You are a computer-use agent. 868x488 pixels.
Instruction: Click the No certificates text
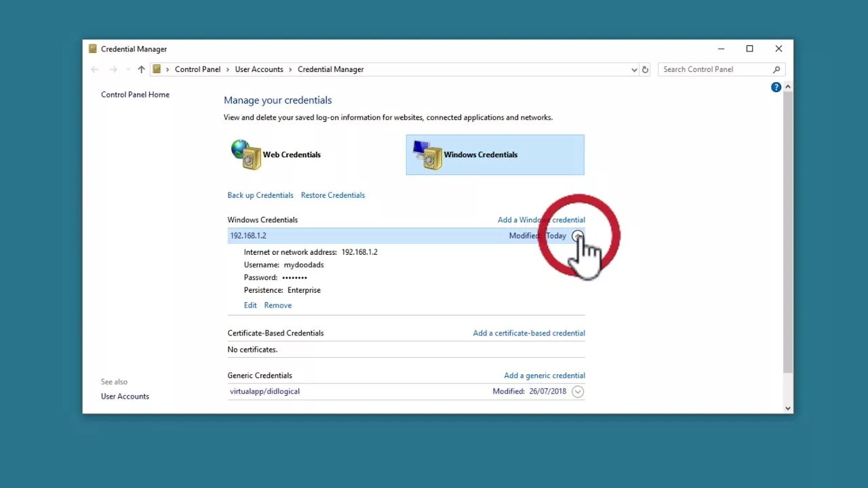252,350
